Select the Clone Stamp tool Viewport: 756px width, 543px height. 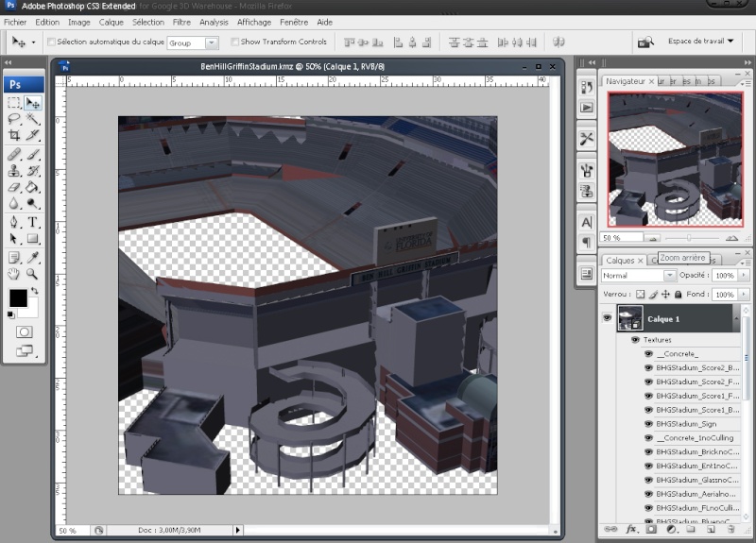pos(14,171)
